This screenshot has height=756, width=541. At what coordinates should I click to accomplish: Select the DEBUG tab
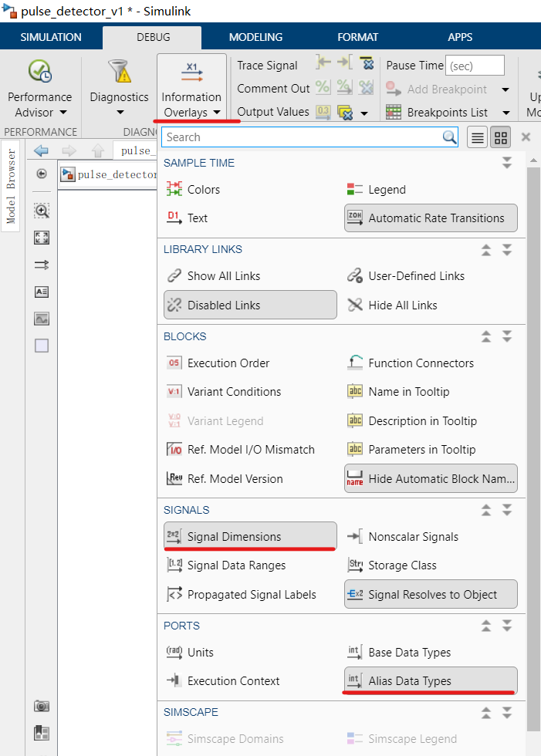(x=154, y=37)
